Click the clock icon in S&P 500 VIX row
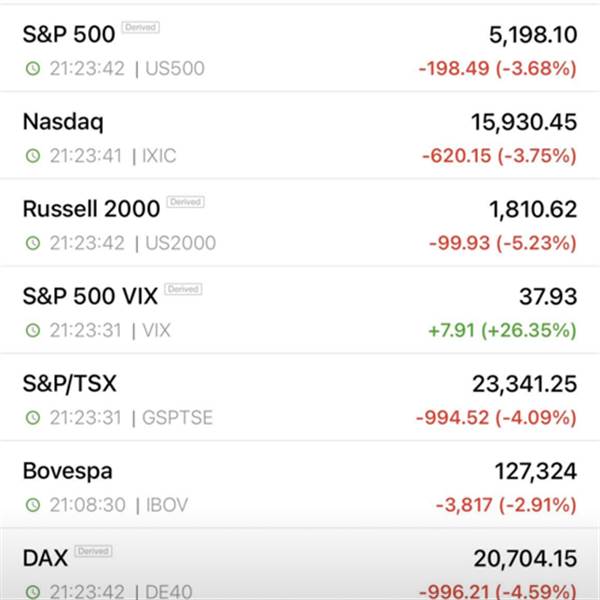Viewport: 600px width, 600px height. click(x=33, y=330)
